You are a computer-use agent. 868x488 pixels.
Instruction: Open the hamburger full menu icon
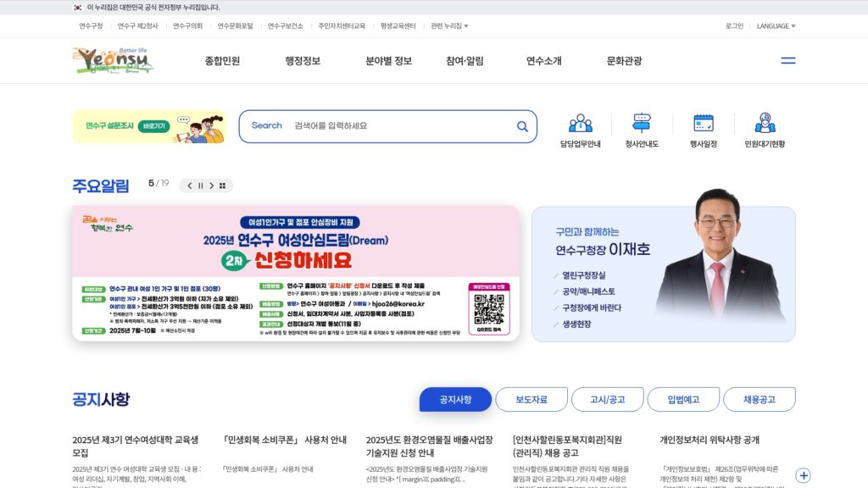coord(788,61)
